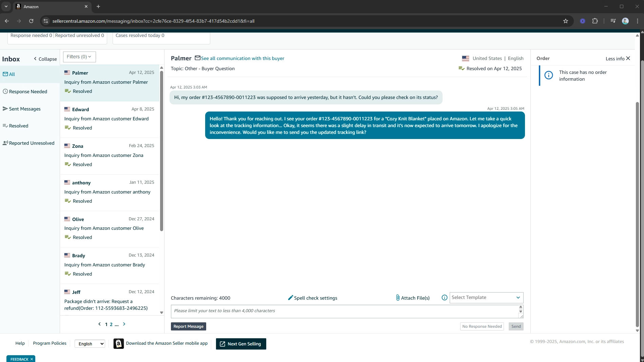644x362 pixels.
Task: Click the Amazon Seller mobile app icon
Action: 118,344
